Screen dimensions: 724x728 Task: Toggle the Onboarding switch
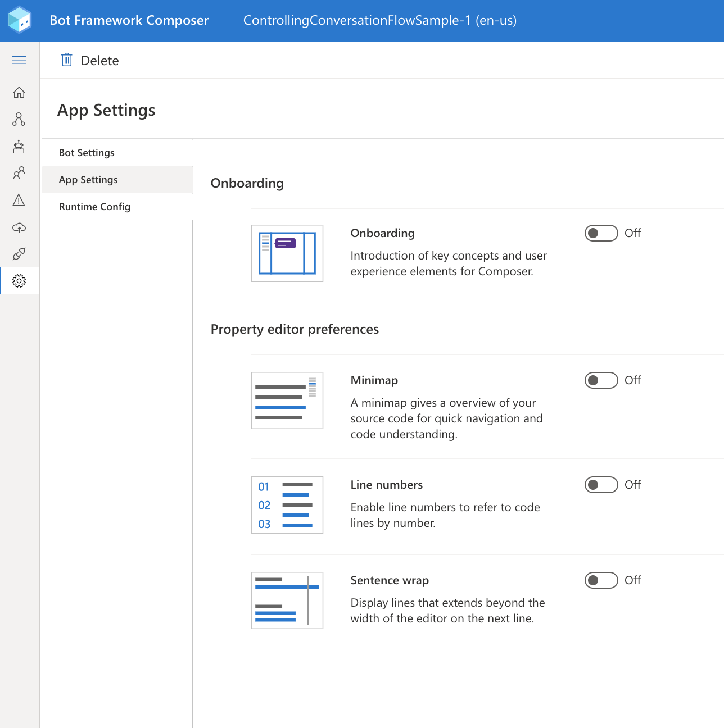tap(601, 233)
